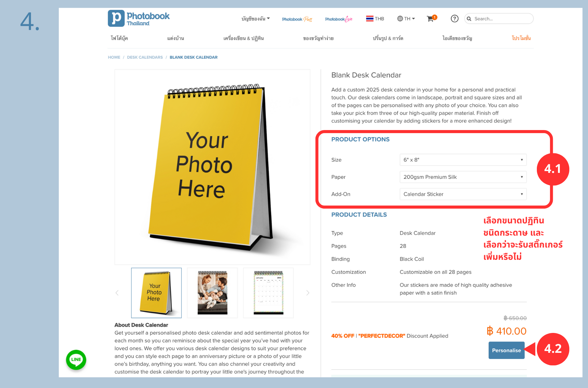This screenshot has height=388, width=588.
Task: Open the โปรโมชั่น promotions menu item
Action: coord(521,38)
